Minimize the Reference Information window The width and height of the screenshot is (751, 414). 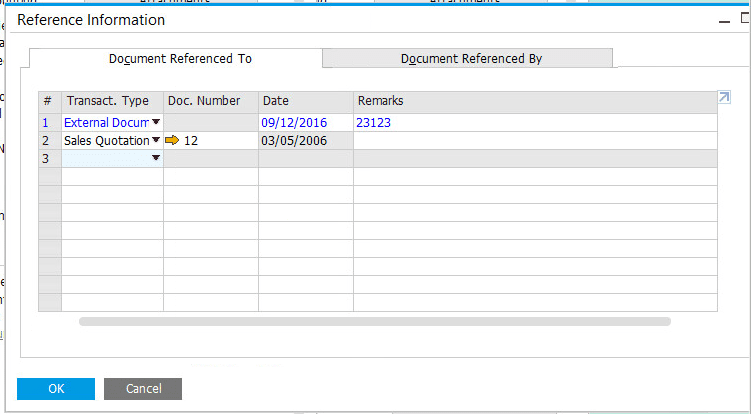tap(722, 20)
